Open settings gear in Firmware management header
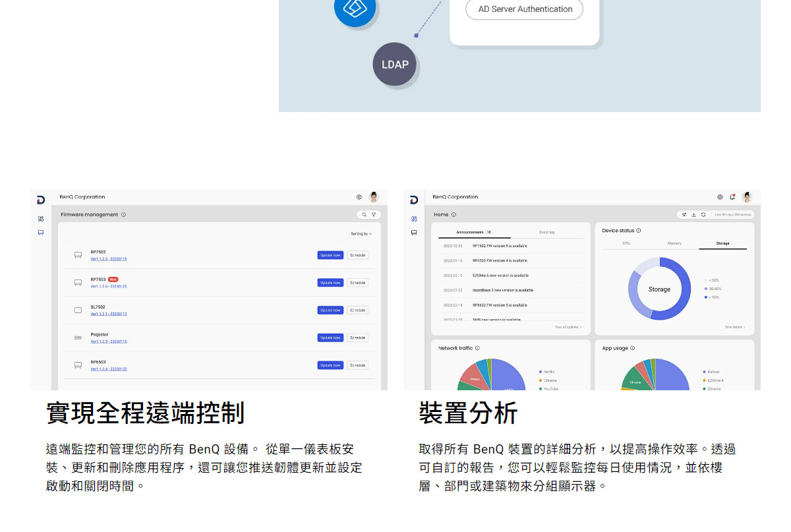 coord(359,197)
